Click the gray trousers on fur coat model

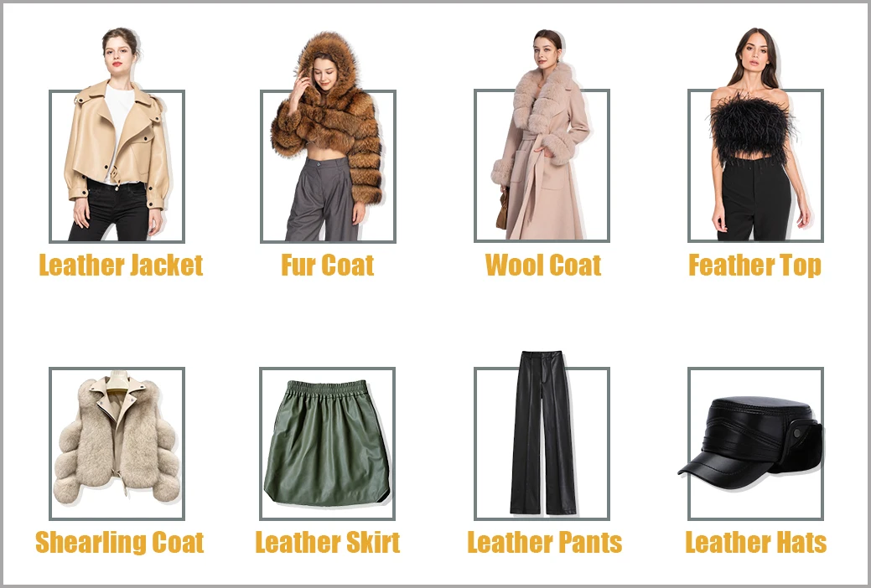(321, 199)
